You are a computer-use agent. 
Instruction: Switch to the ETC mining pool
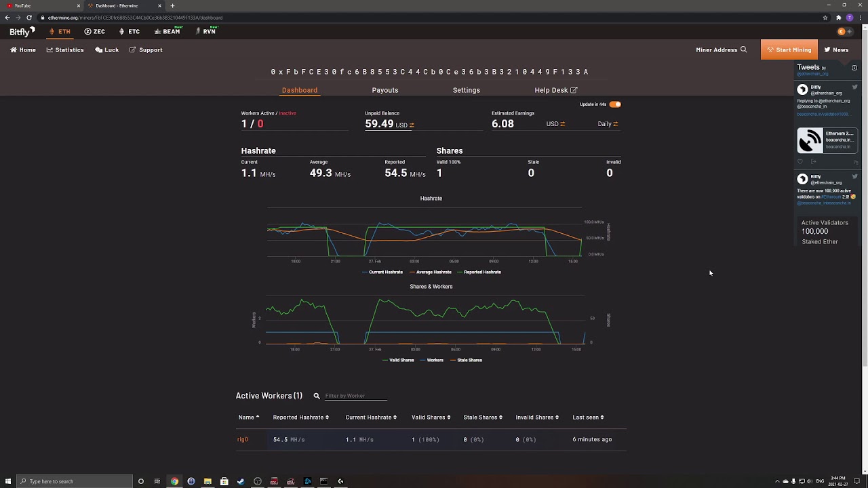click(129, 31)
